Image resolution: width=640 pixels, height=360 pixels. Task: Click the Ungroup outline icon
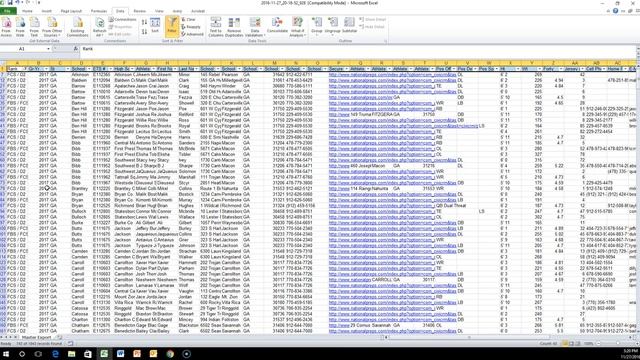pyautogui.click(x=333, y=25)
